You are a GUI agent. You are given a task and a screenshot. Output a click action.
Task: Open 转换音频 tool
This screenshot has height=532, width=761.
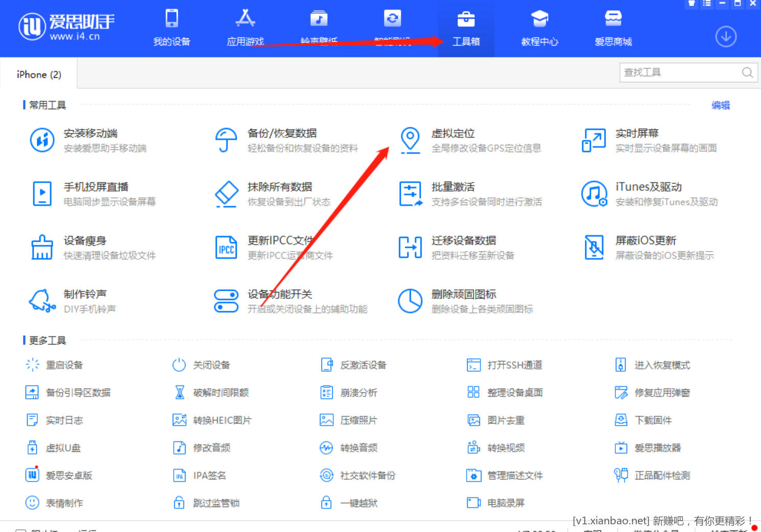click(x=349, y=448)
